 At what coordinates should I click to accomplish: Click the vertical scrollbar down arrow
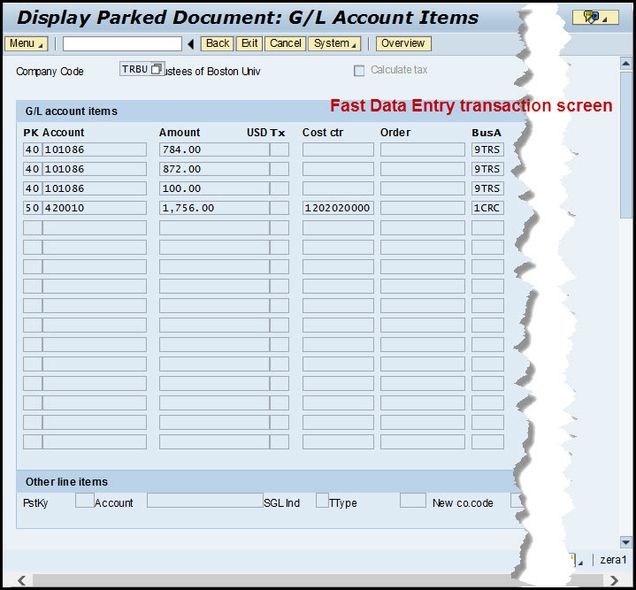(626, 542)
